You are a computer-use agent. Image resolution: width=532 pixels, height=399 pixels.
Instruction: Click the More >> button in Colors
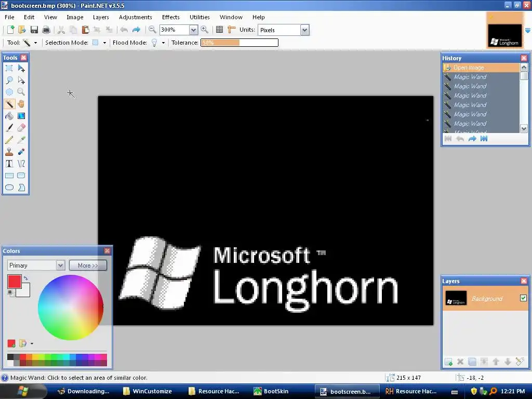coord(88,265)
